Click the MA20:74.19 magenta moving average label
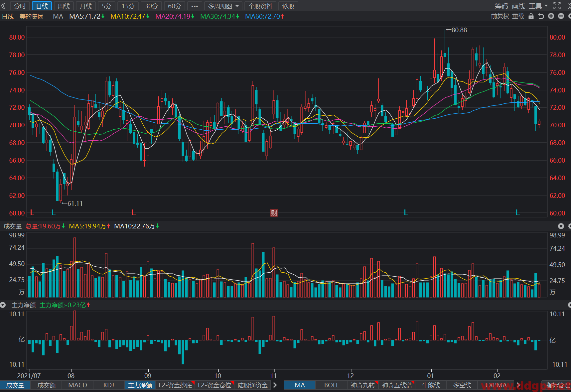 pyautogui.click(x=175, y=16)
